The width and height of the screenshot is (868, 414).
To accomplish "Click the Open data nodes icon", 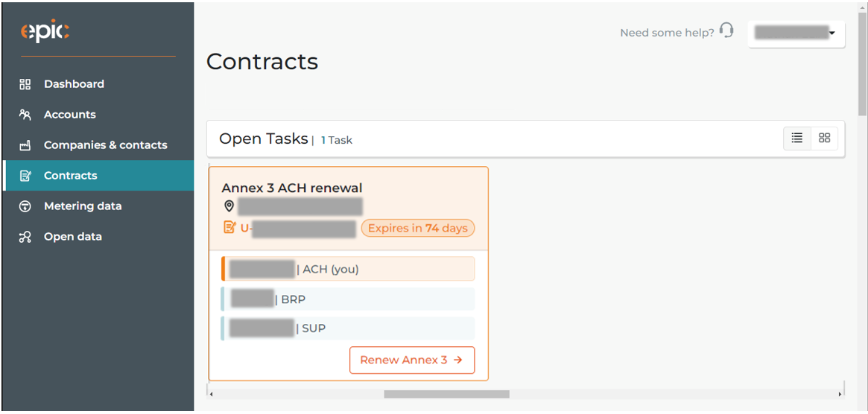I will (x=25, y=237).
